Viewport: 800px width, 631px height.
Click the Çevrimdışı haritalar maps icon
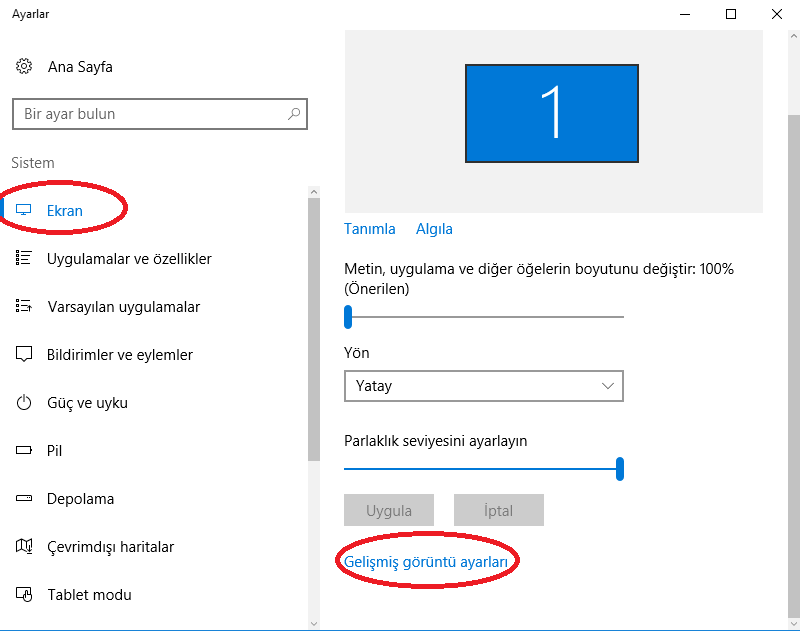coord(23,547)
